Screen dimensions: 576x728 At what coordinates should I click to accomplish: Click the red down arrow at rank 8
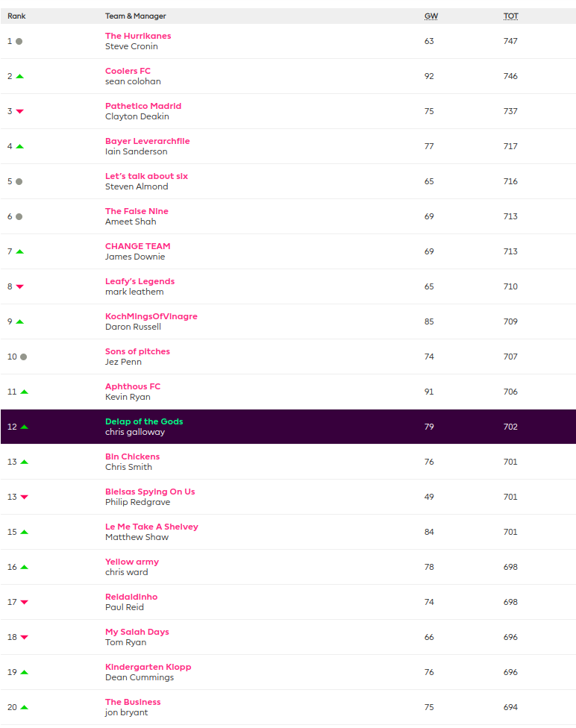(19, 286)
